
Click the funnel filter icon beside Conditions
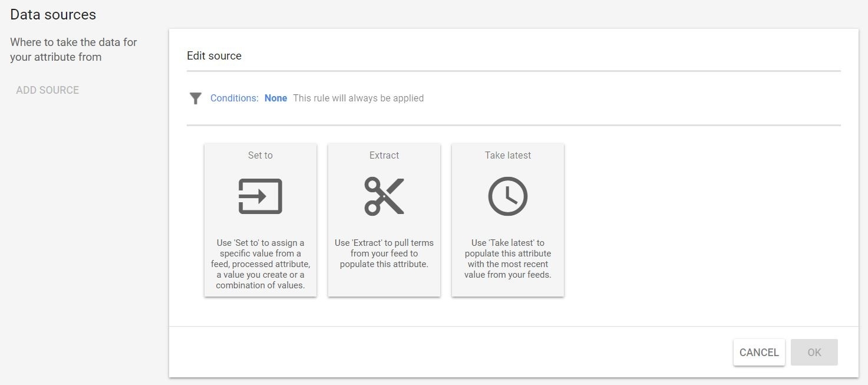click(x=196, y=98)
